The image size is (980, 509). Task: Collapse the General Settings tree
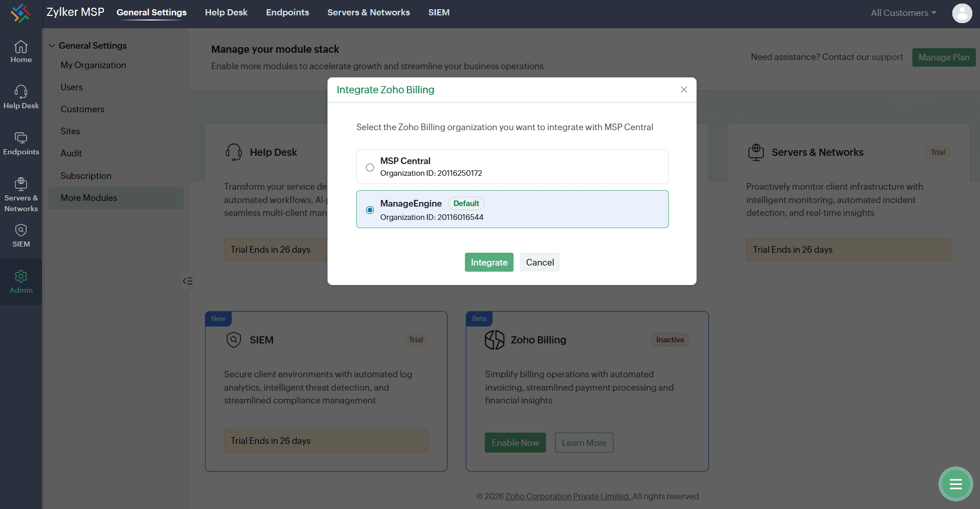click(x=52, y=46)
